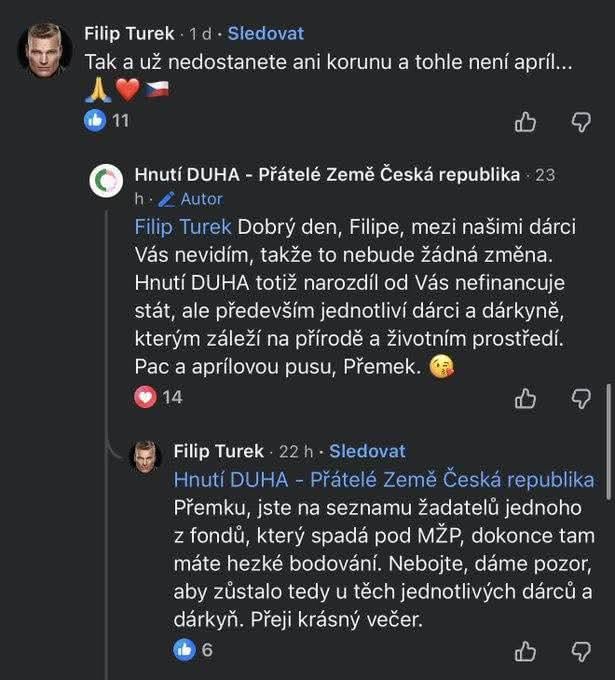The height and width of the screenshot is (680, 615).
Task: Open Hnutí DUHA profile logo
Action: 106,182
